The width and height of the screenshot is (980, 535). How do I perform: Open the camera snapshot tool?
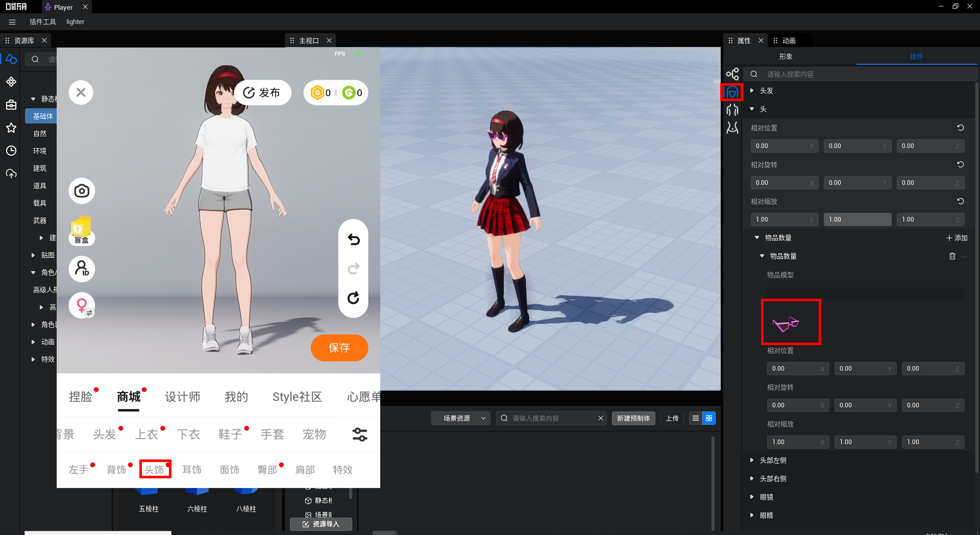82,191
